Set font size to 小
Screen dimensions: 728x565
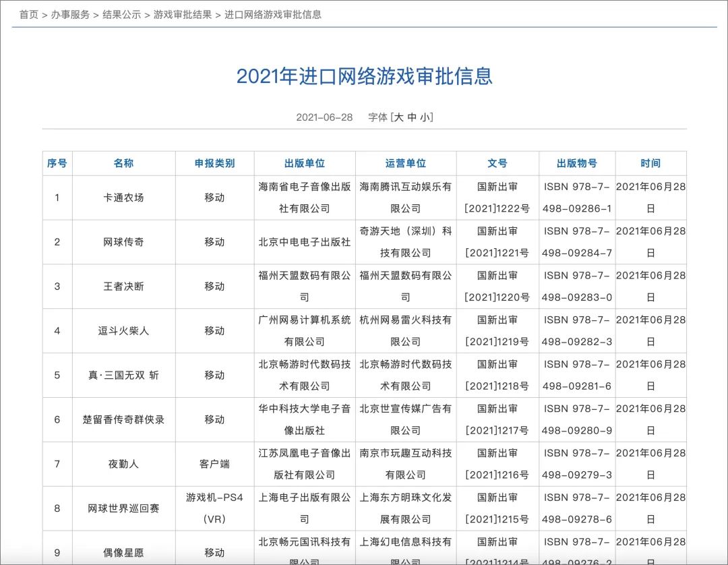[x=425, y=117]
